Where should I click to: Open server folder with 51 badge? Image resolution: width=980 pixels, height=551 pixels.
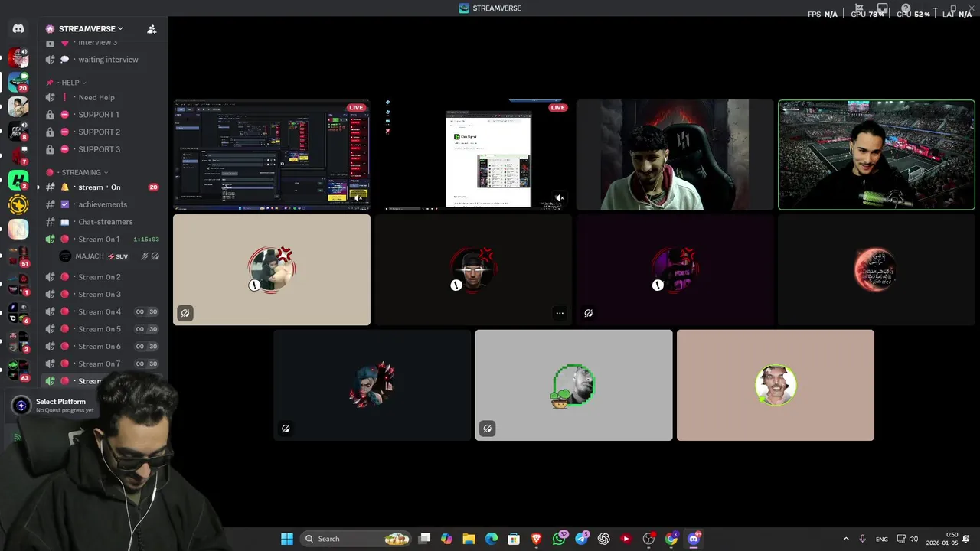click(18, 256)
